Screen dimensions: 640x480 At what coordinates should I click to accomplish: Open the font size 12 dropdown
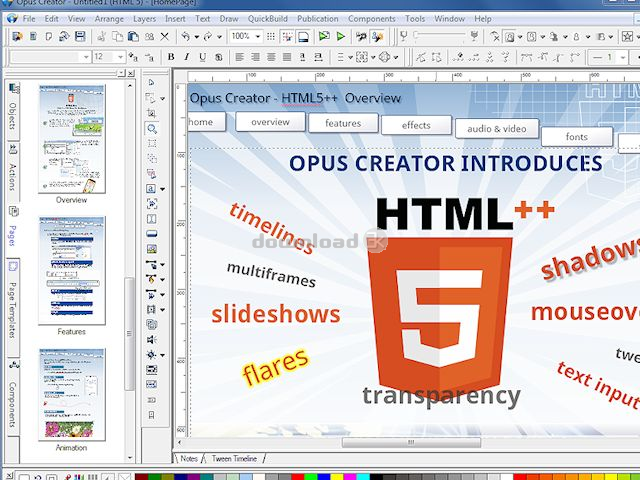pos(120,57)
